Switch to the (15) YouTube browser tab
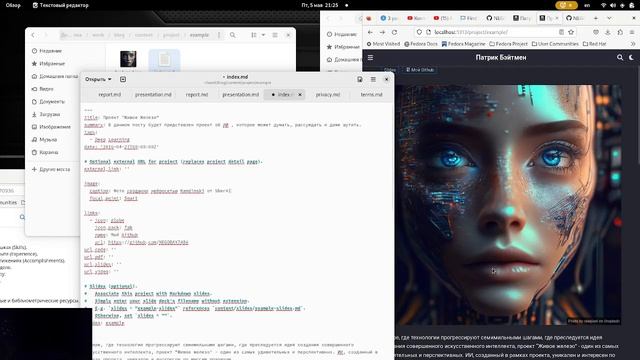This screenshot has height=360, width=640. coord(442,18)
